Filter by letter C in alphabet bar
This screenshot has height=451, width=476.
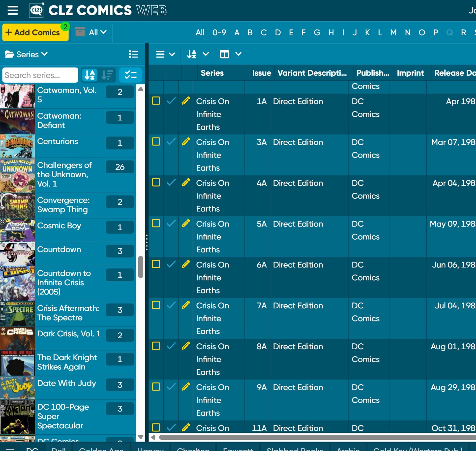pos(264,32)
